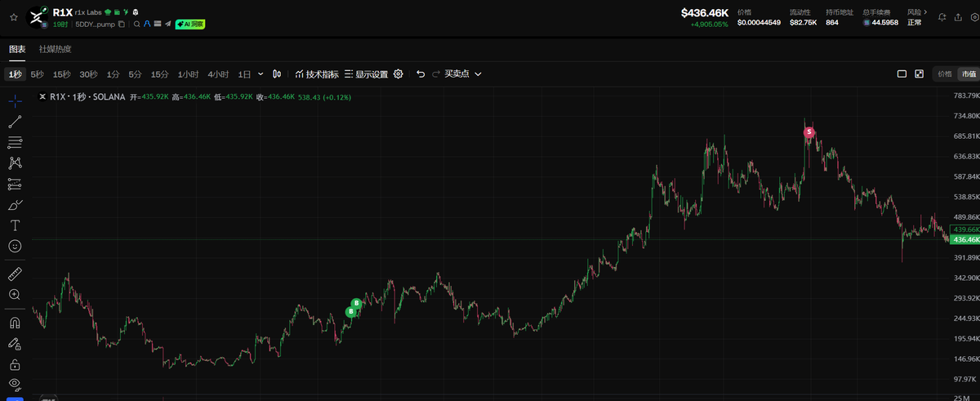Expand more timeframes dropdown arrow
Image resolution: width=980 pixels, height=401 pixels.
tap(261, 74)
